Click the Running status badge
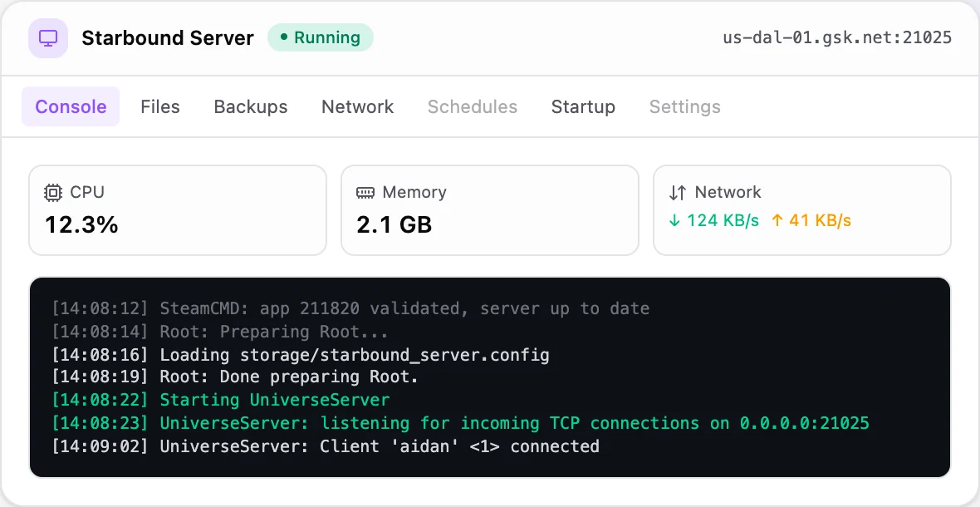The image size is (980, 507). (321, 37)
